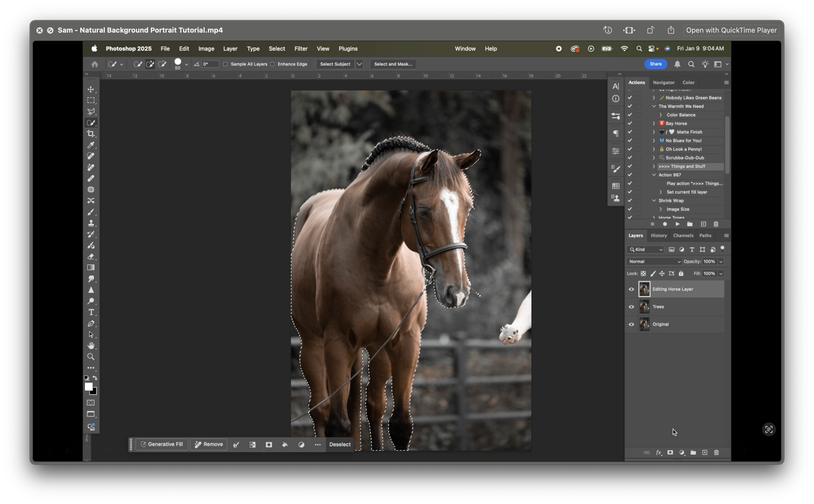This screenshot has height=504, width=814.
Task: Open layer styles with the fx icon
Action: point(658,452)
